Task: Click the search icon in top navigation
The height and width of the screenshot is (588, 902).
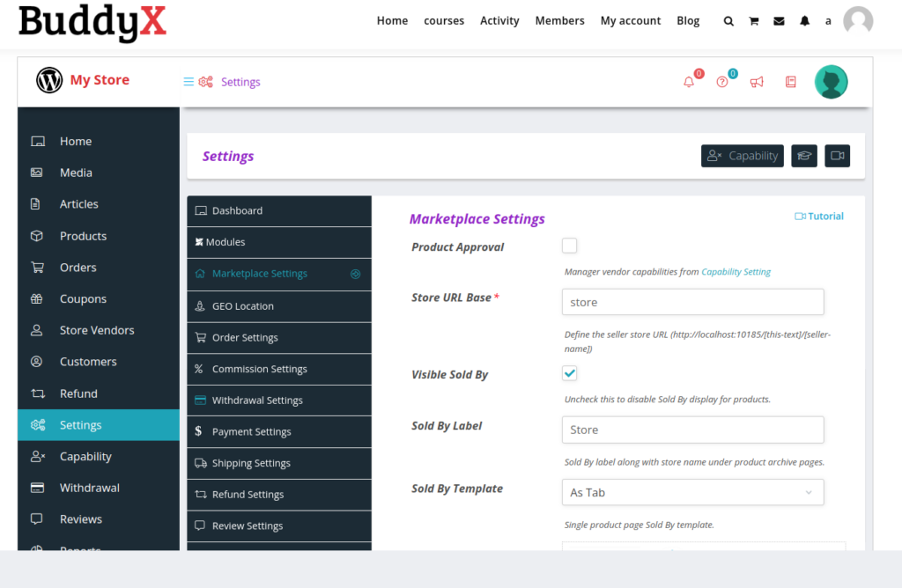Action: click(728, 21)
